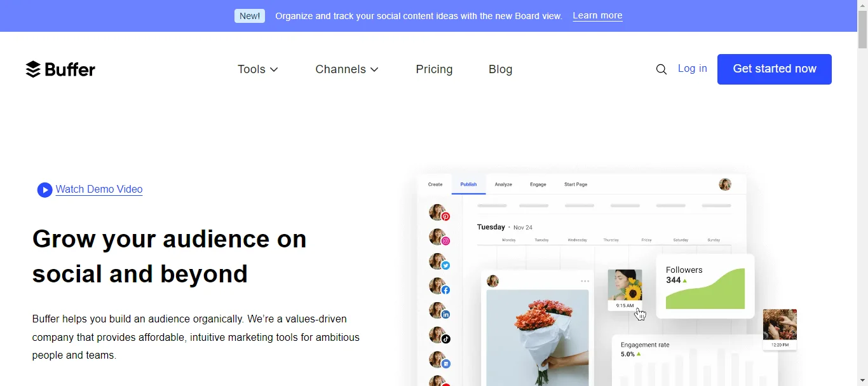The height and width of the screenshot is (386, 868).
Task: Click the page scrollbar on the right
Action: point(862,29)
